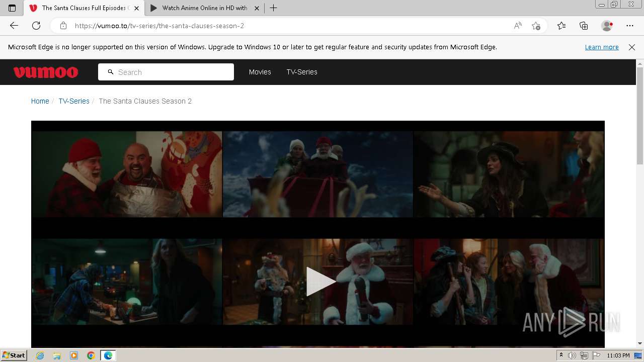
Task: Refresh the current page
Action: tap(36, 26)
